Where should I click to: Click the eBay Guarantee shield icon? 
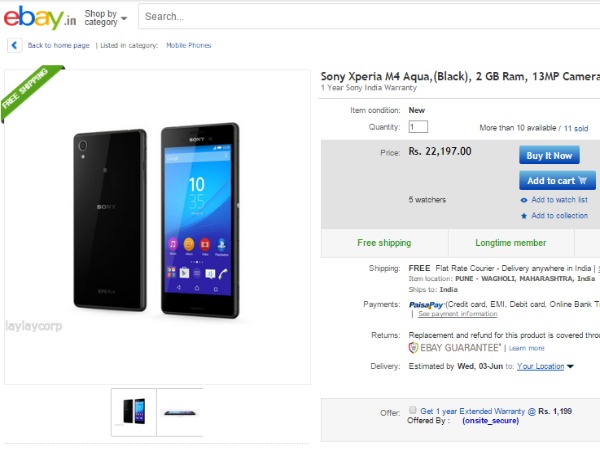[413, 347]
